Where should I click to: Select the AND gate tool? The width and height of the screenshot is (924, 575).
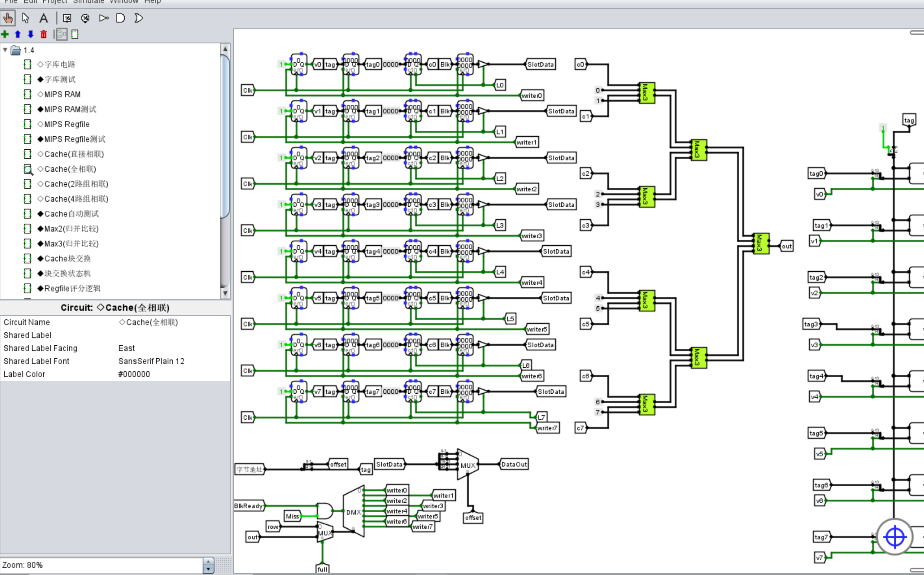pyautogui.click(x=121, y=18)
